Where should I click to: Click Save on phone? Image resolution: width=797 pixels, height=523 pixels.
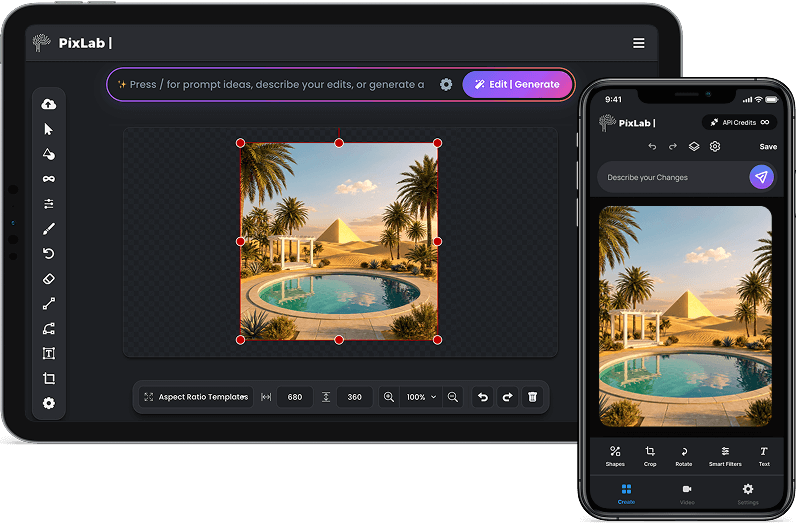[x=768, y=146]
